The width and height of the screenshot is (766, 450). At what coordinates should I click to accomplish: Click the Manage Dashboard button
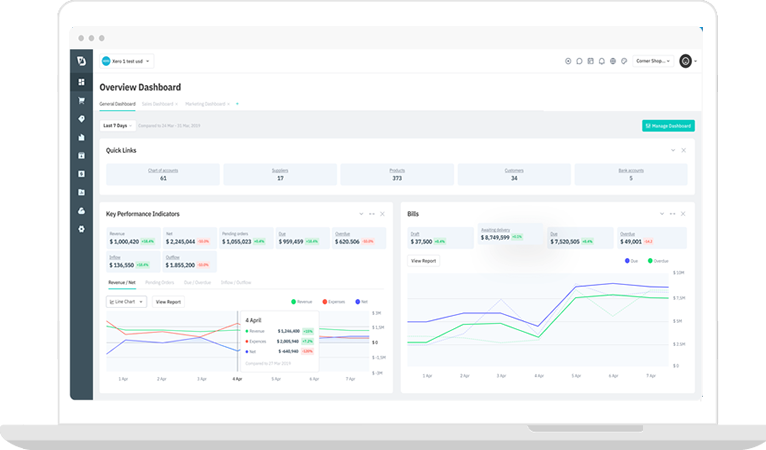[667, 126]
